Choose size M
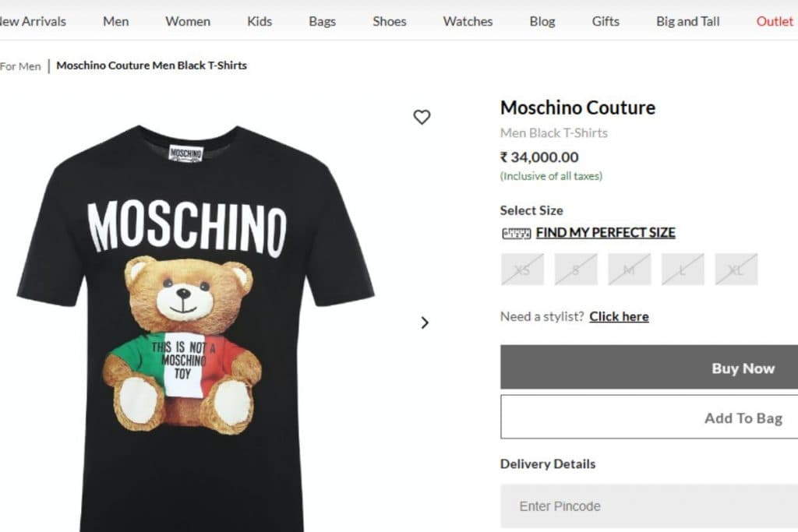This screenshot has height=532, width=798. coord(629,270)
